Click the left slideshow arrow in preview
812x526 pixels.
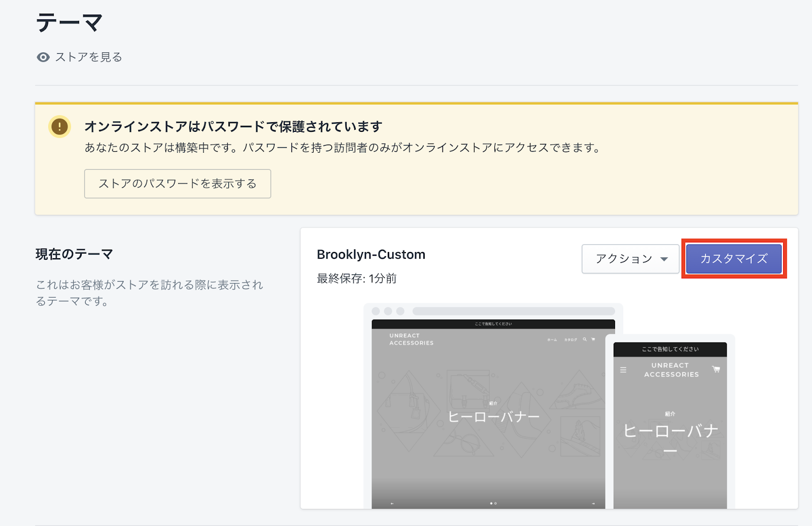click(392, 504)
